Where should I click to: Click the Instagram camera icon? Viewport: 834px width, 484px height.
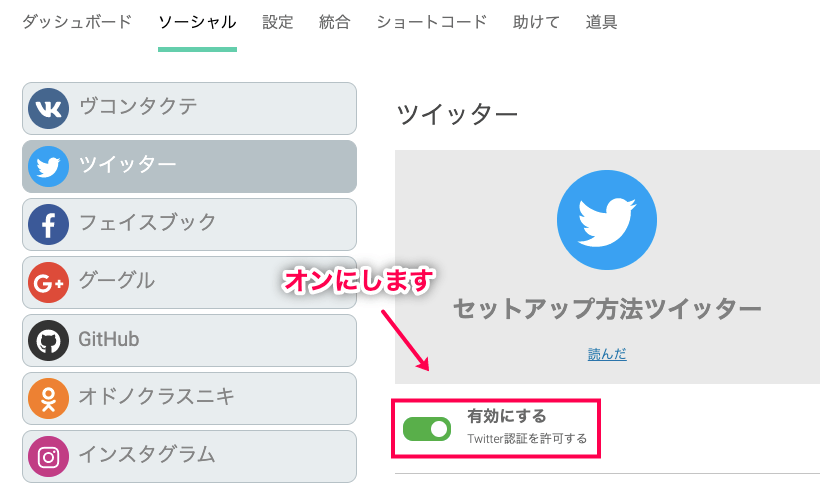[48, 456]
